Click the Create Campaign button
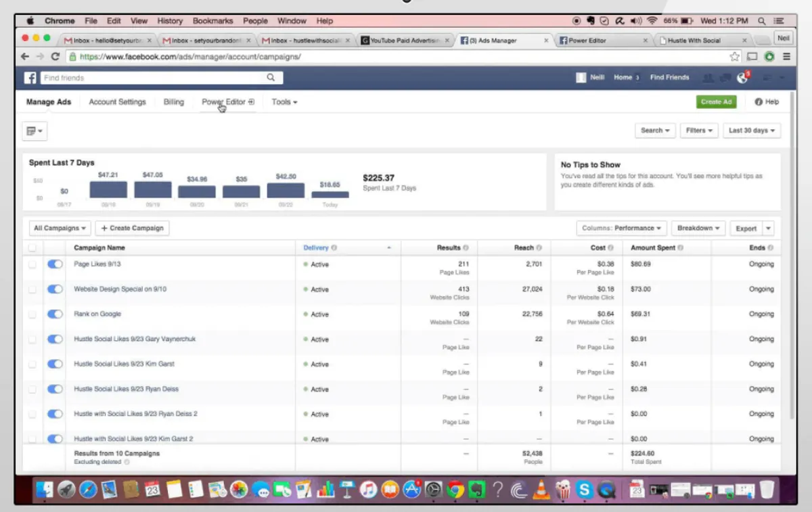The height and width of the screenshot is (512, 812). [133, 229]
